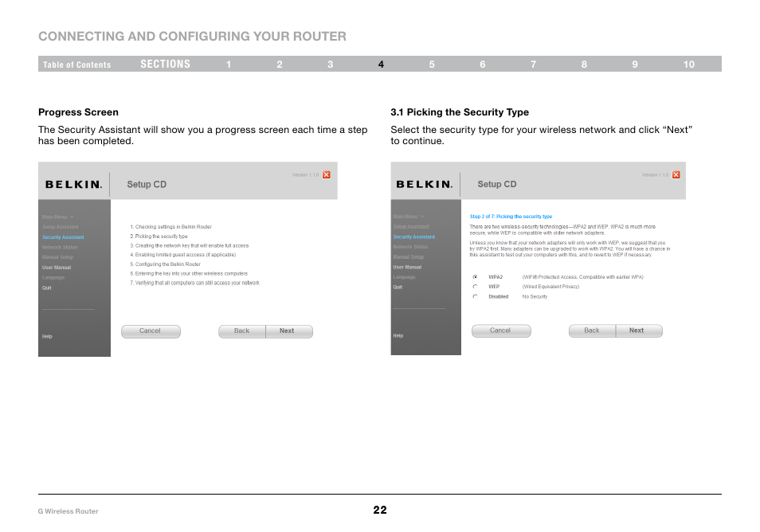This screenshot has height=532, width=760.
Task: Select the WEP radio button
Action: coord(475,287)
